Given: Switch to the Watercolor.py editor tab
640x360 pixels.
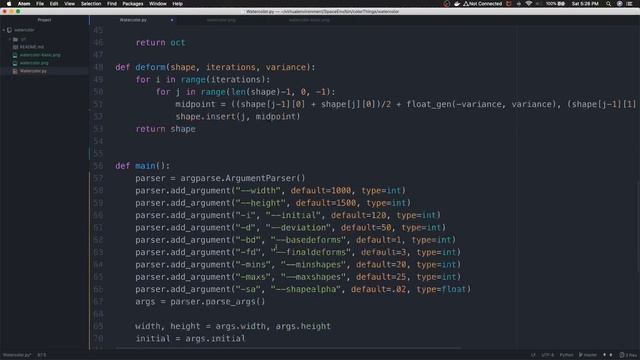Looking at the screenshot, I should tap(133, 20).
